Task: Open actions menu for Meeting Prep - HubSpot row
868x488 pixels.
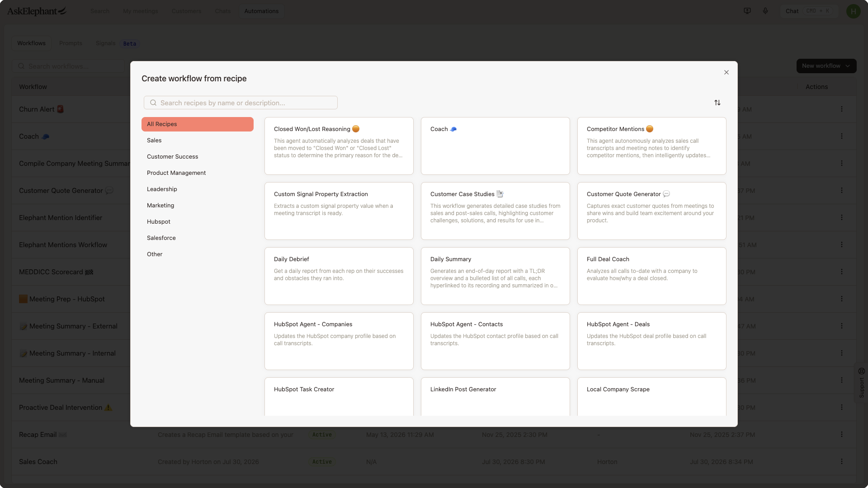Action: tap(842, 299)
